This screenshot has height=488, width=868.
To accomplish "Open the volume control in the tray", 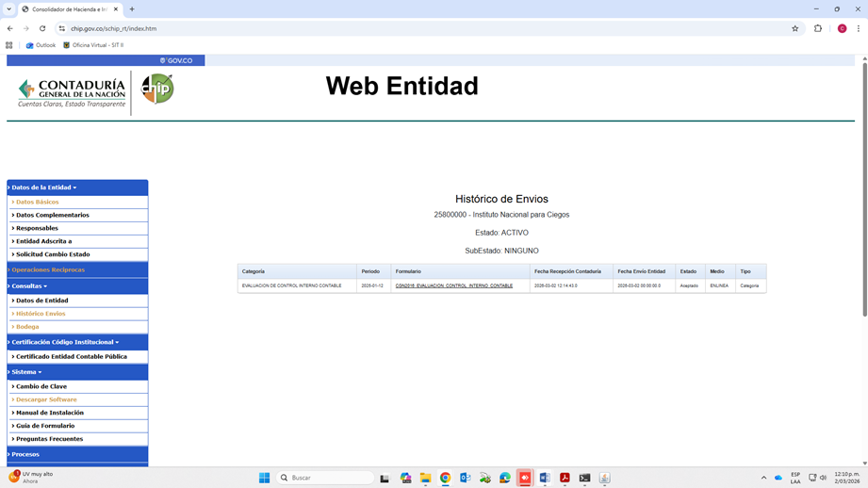I will 823,478.
